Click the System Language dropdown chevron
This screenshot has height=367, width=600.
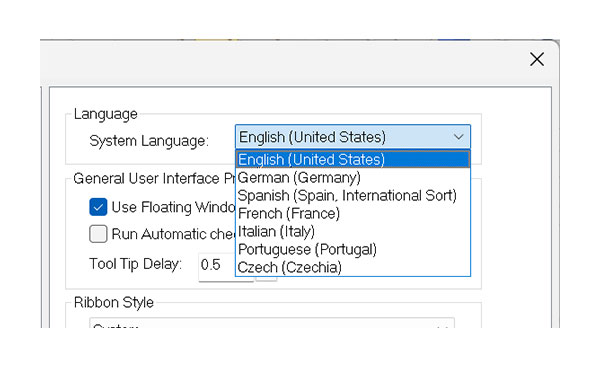pyautogui.click(x=458, y=137)
